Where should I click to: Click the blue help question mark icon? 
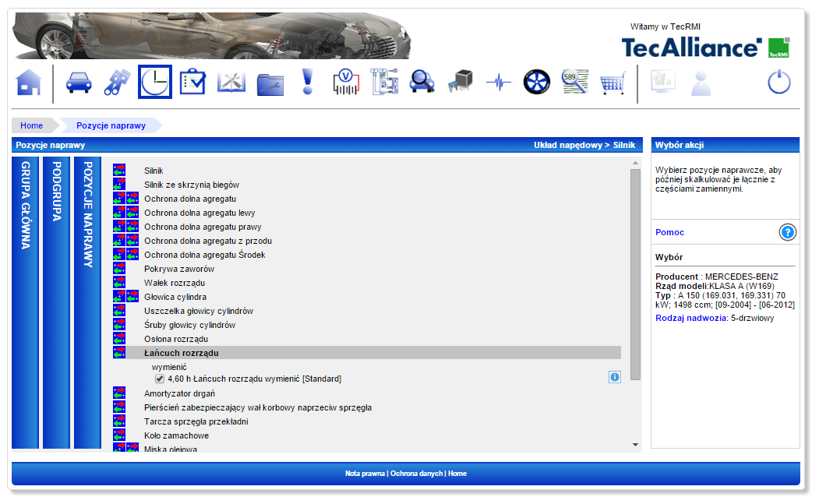[x=788, y=232]
